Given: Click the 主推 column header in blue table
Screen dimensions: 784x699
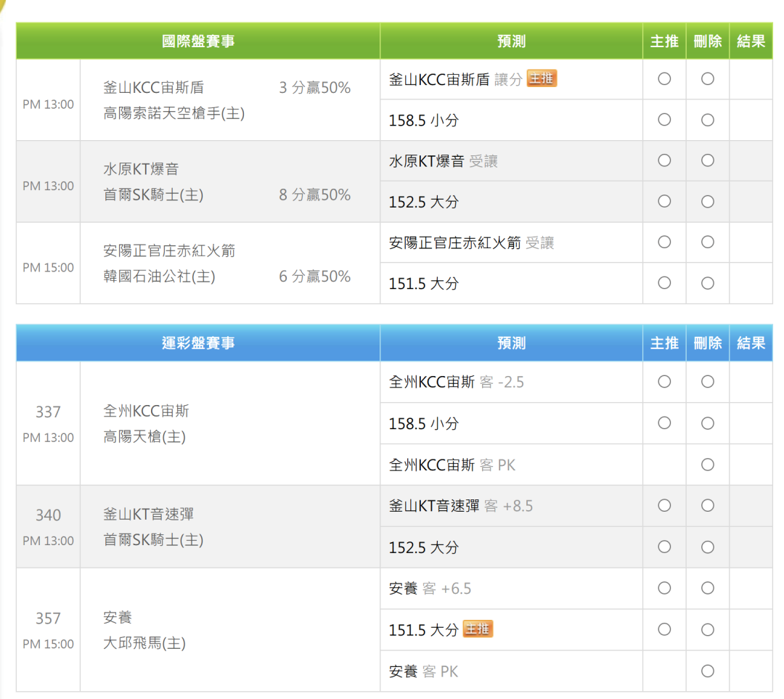Looking at the screenshot, I should point(664,343).
